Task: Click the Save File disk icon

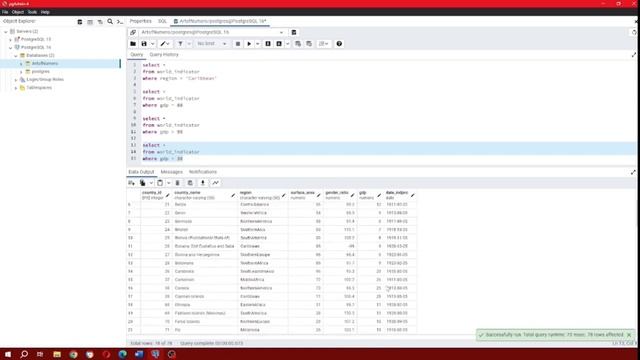Action: 144,44
